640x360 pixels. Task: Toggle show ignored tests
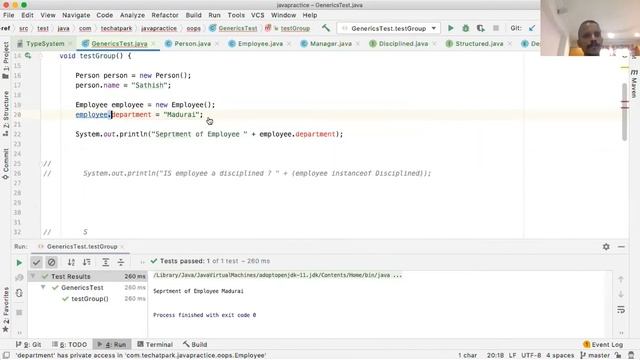[x=51, y=262]
